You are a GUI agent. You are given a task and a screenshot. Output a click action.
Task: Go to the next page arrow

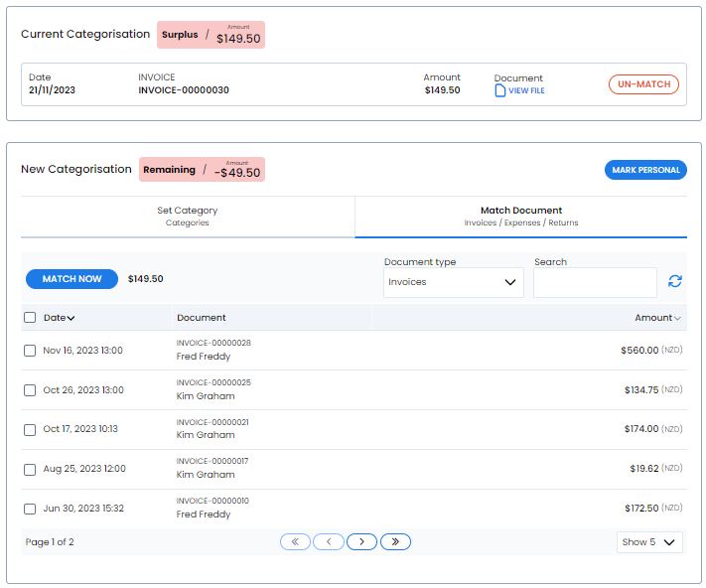coord(362,541)
